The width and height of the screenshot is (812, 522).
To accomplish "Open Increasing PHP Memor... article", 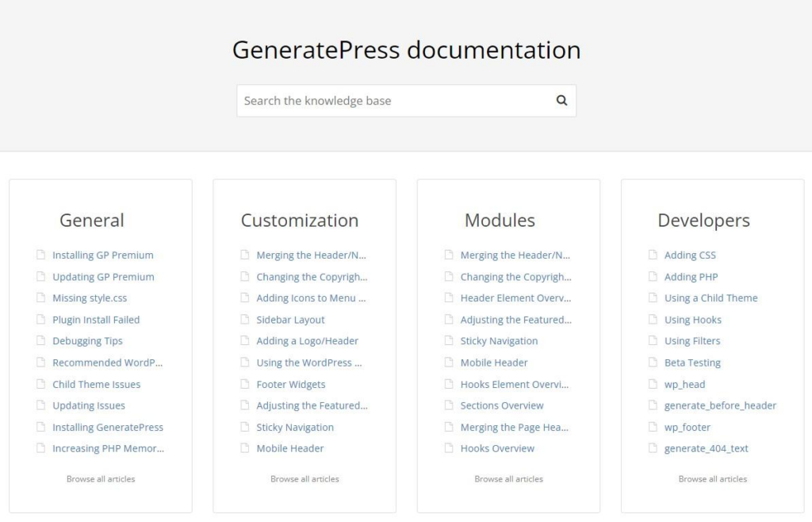I will tap(108, 448).
